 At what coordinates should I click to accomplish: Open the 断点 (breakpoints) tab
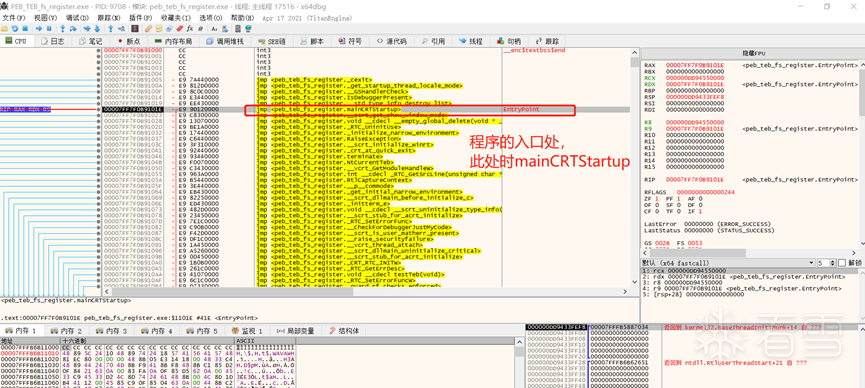tap(129, 41)
